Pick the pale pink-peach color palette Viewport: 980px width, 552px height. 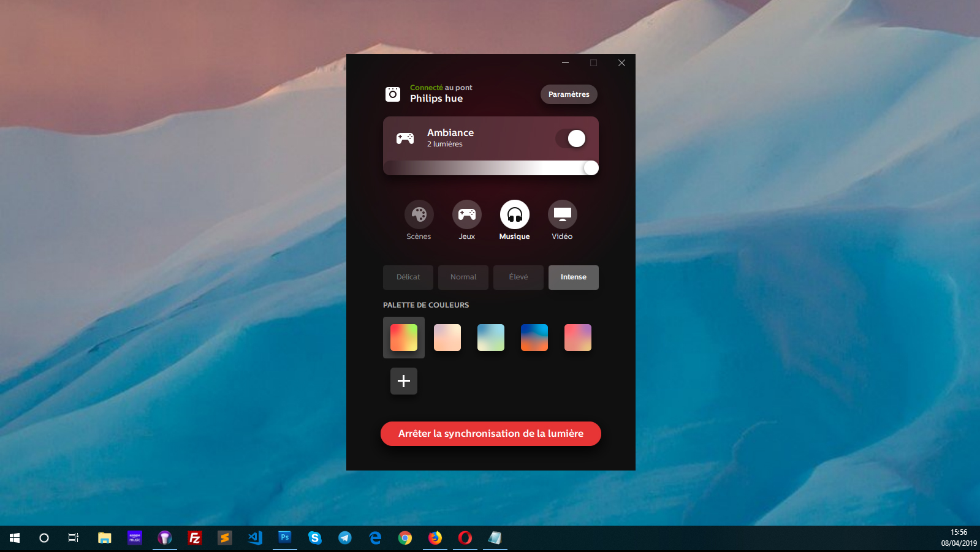click(447, 338)
